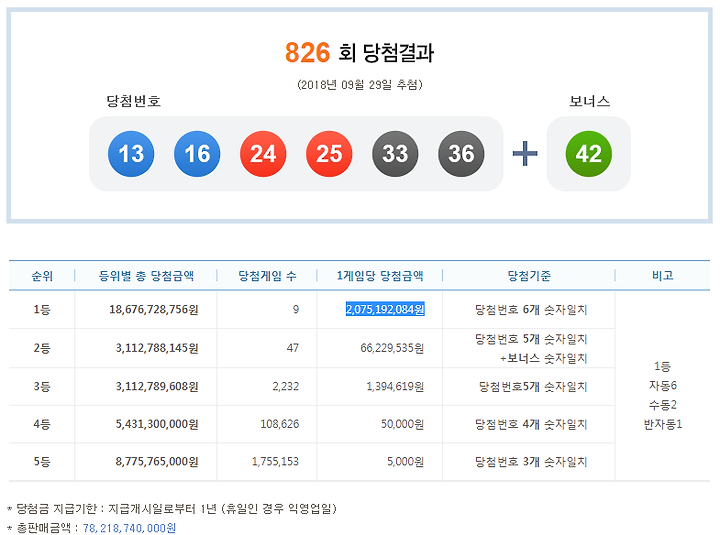Click criterion 당첨번호 3개 숫자일치
Image resolution: width=720 pixels, height=535 pixels.
point(531,462)
